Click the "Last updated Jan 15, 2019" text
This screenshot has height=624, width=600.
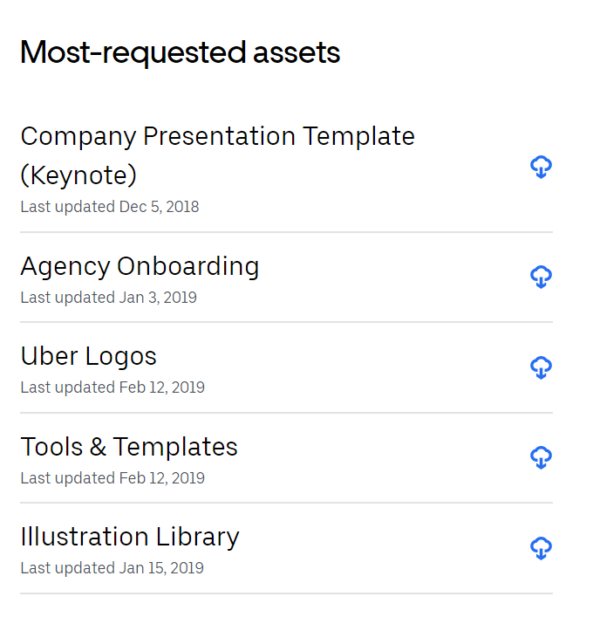point(112,568)
